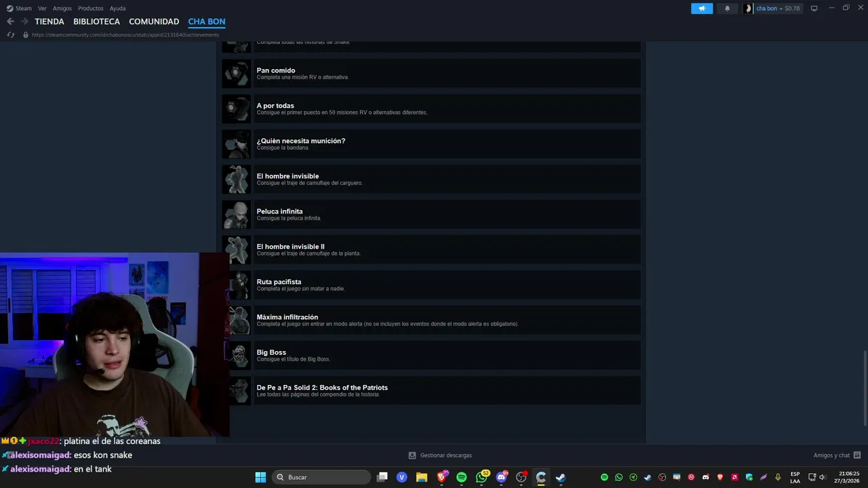The image size is (868, 488).
Task: Select the Peluca infinita achievement title
Action: 279,211
